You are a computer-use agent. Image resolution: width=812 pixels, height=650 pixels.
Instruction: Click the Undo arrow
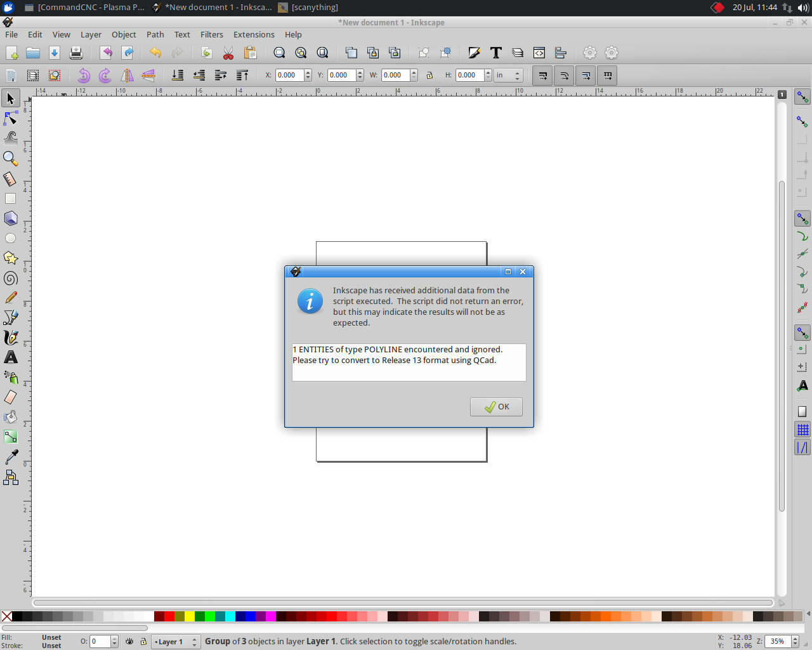[x=155, y=53]
